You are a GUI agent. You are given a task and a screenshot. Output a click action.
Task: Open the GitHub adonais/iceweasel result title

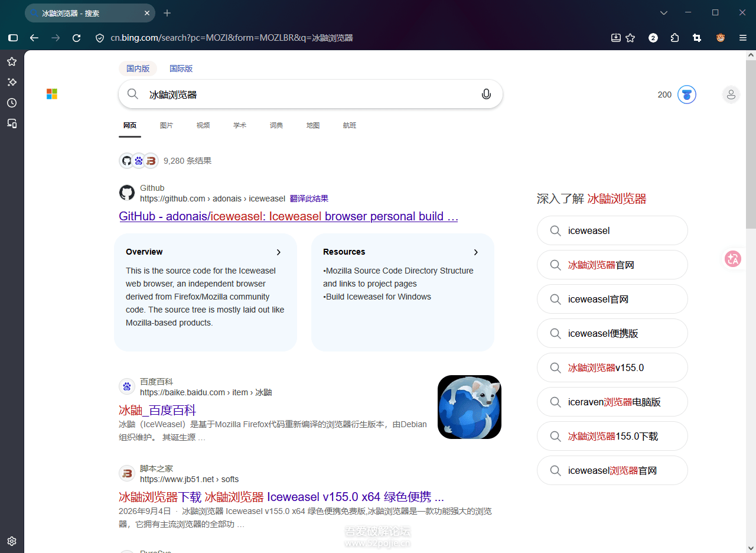point(289,216)
